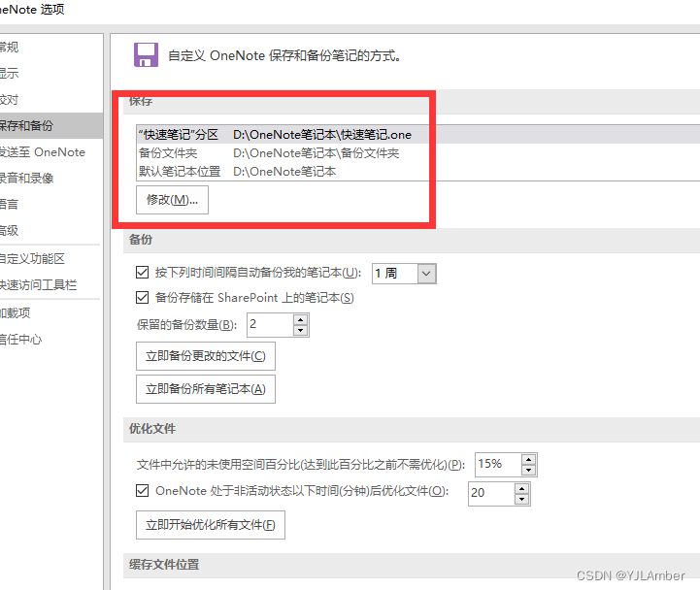The width and height of the screenshot is (700, 590).
Task: Increase the number of backups to keep
Action: 300,319
